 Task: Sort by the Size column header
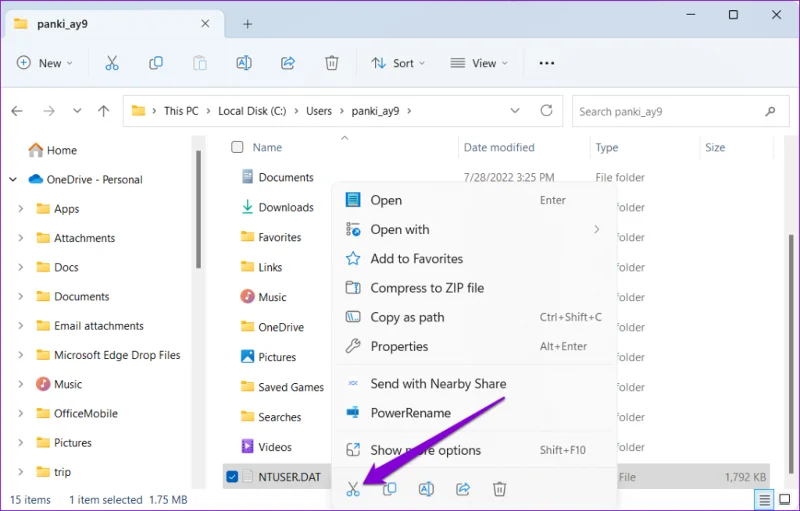click(x=715, y=147)
